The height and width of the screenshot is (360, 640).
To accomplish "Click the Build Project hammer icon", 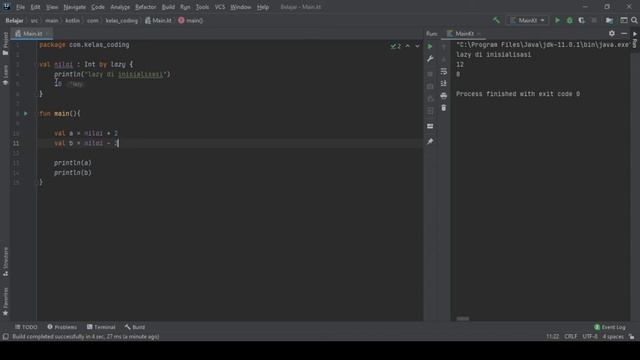I will coord(496,20).
